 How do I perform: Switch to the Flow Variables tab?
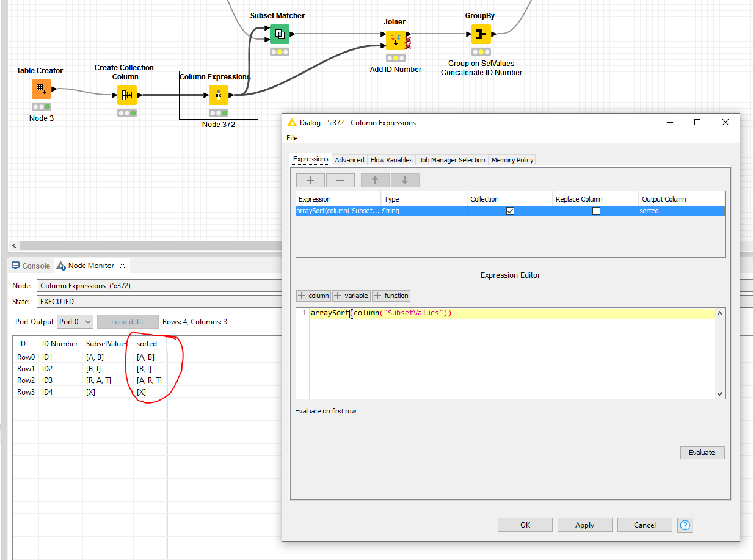pos(391,160)
